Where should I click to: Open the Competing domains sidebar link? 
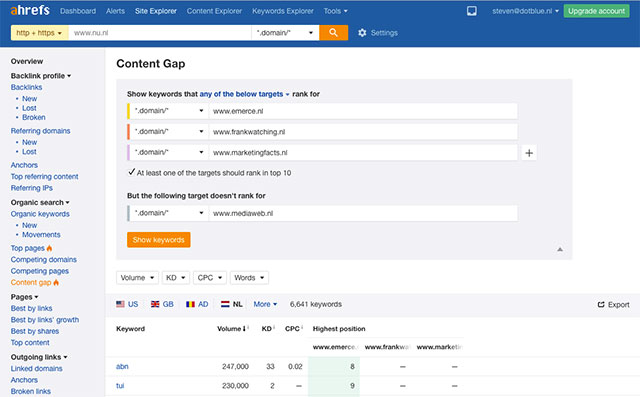click(44, 259)
